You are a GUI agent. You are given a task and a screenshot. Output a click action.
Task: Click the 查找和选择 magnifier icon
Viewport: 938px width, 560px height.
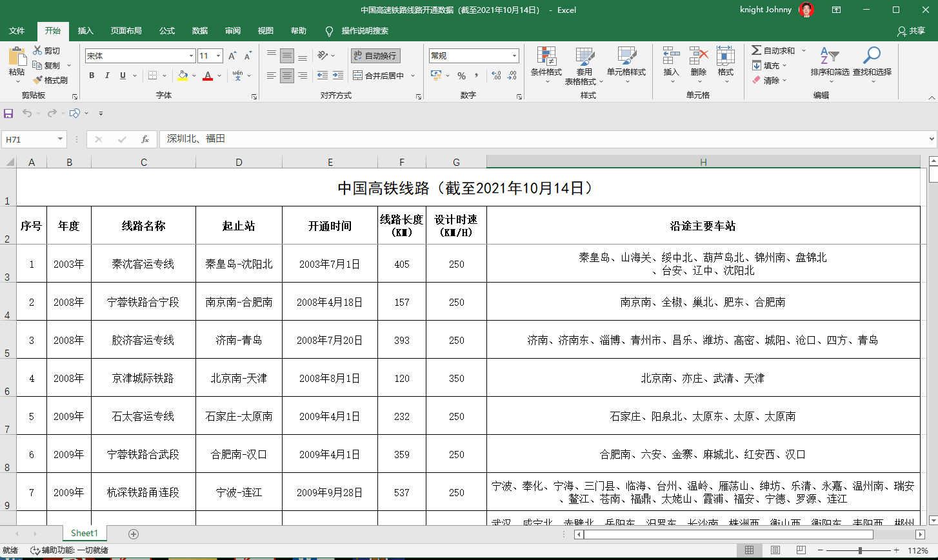pyautogui.click(x=872, y=57)
